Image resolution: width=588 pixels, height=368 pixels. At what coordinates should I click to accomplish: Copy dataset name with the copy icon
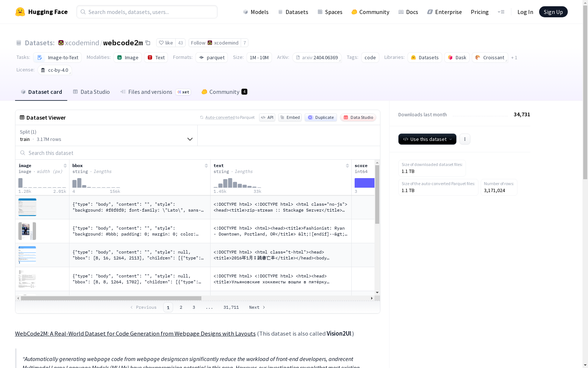coord(148,43)
